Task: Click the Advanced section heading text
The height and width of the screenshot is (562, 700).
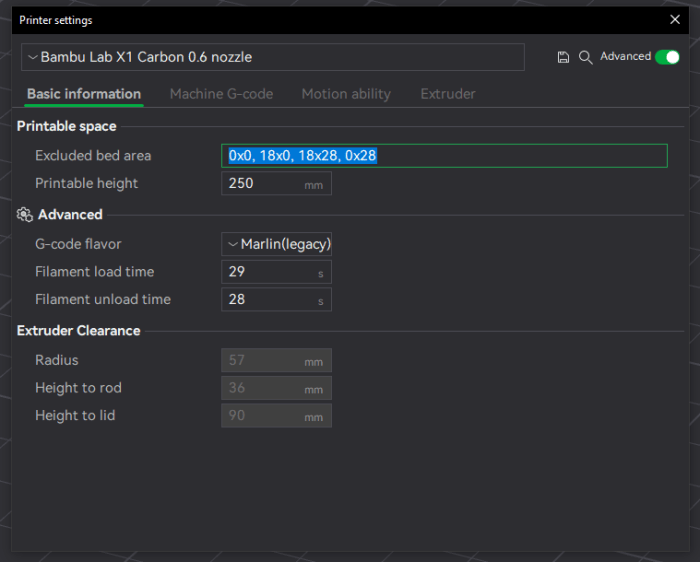Action: [x=70, y=215]
